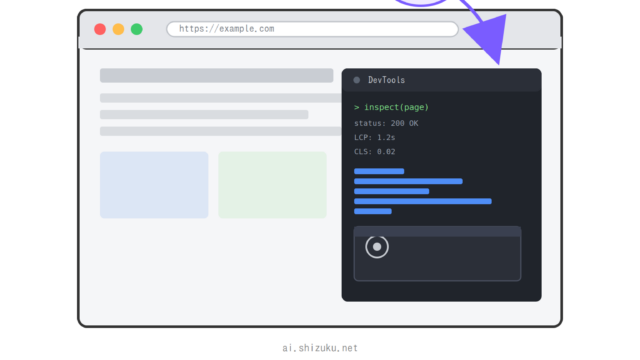640x360 pixels.
Task: Click the ai.shizuku.net caption link
Action: [320, 348]
